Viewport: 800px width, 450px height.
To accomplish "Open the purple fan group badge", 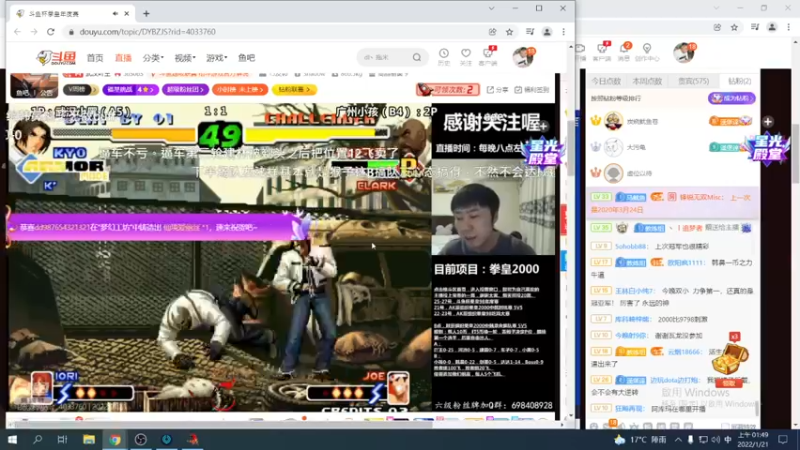I will point(185,89).
